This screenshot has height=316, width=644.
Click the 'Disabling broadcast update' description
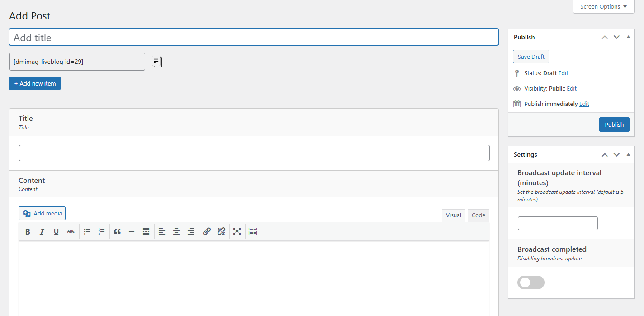click(x=549, y=259)
